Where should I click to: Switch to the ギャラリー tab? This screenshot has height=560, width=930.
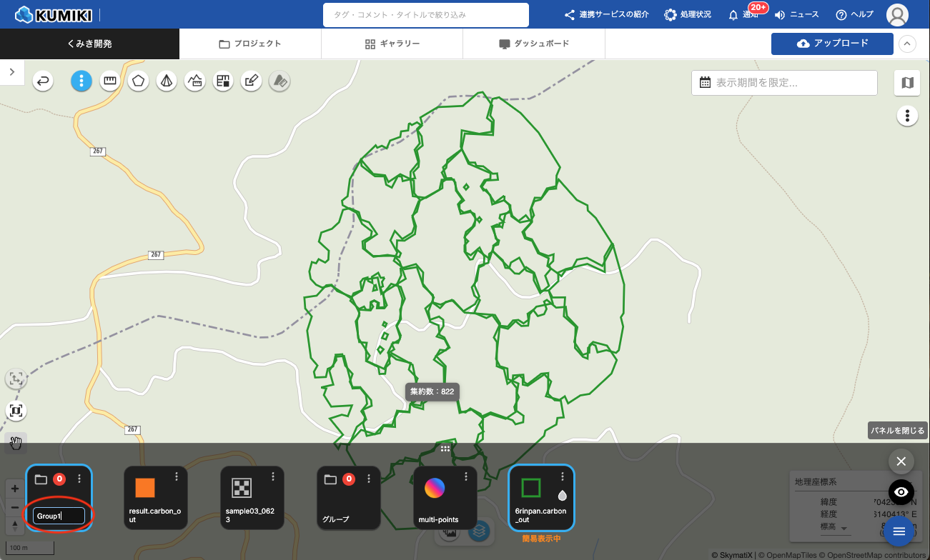(x=392, y=44)
